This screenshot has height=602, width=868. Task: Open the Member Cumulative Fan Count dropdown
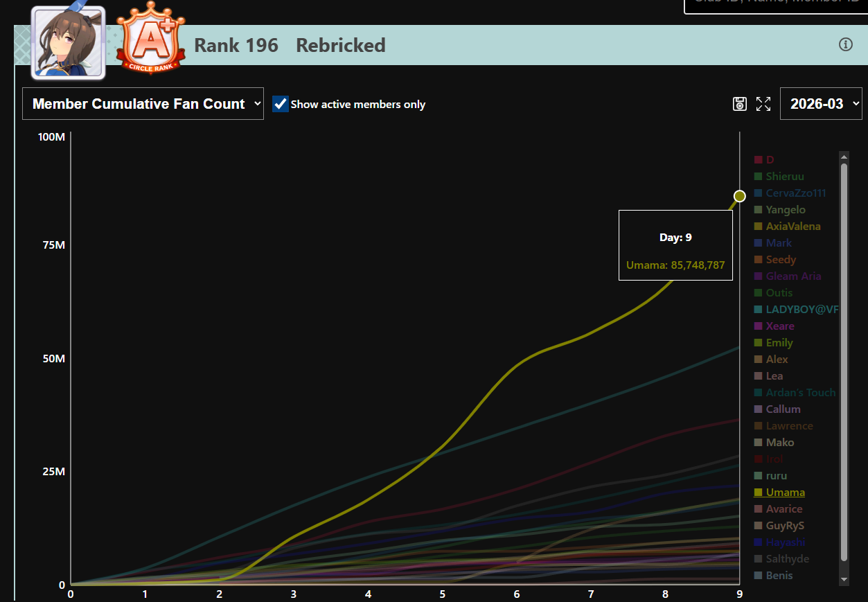pyautogui.click(x=143, y=103)
